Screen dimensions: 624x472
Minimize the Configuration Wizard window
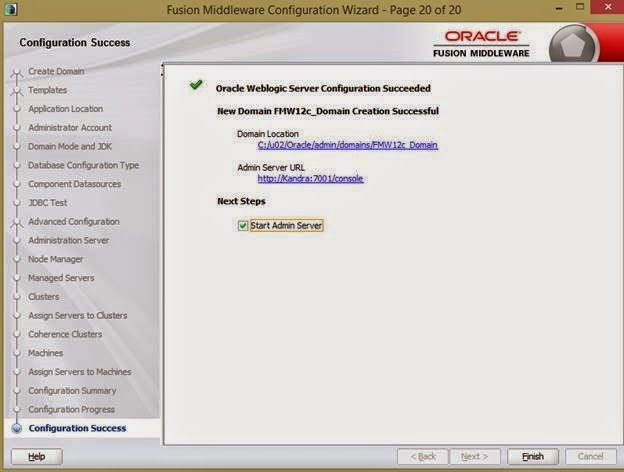click(559, 8)
